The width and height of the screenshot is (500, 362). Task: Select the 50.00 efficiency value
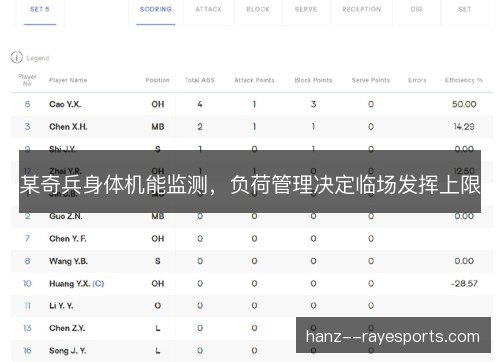pos(464,104)
